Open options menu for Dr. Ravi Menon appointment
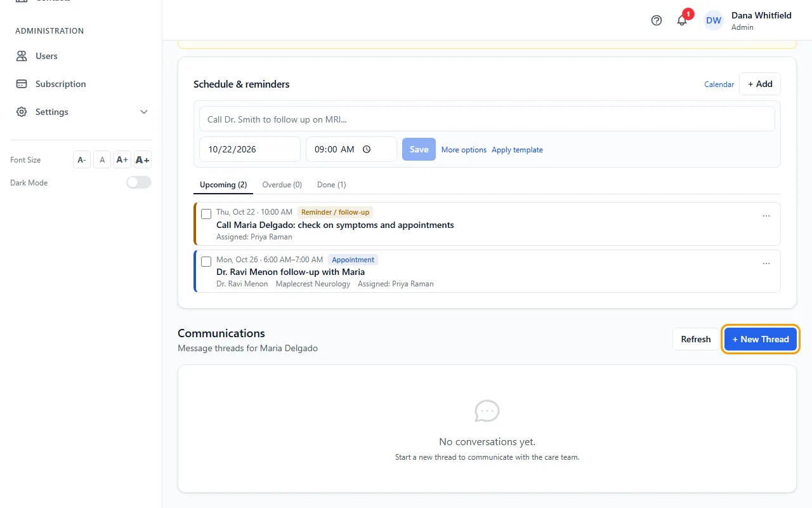 766,264
